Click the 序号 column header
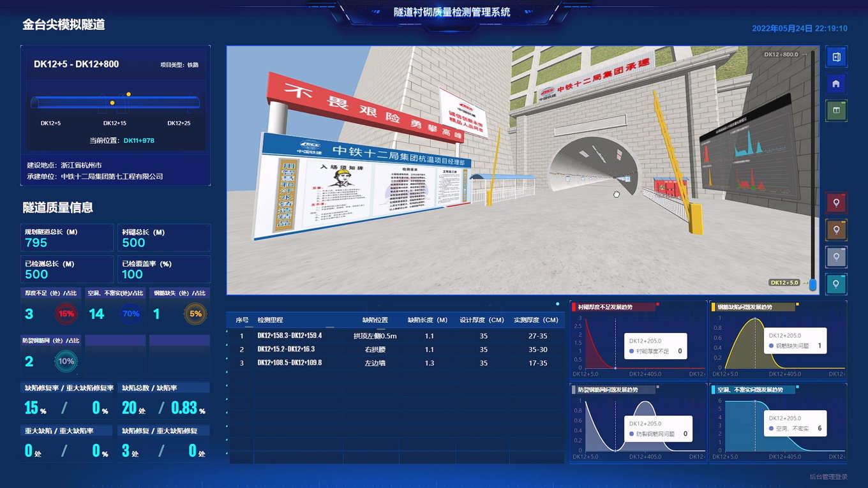868x488 pixels. [242, 320]
